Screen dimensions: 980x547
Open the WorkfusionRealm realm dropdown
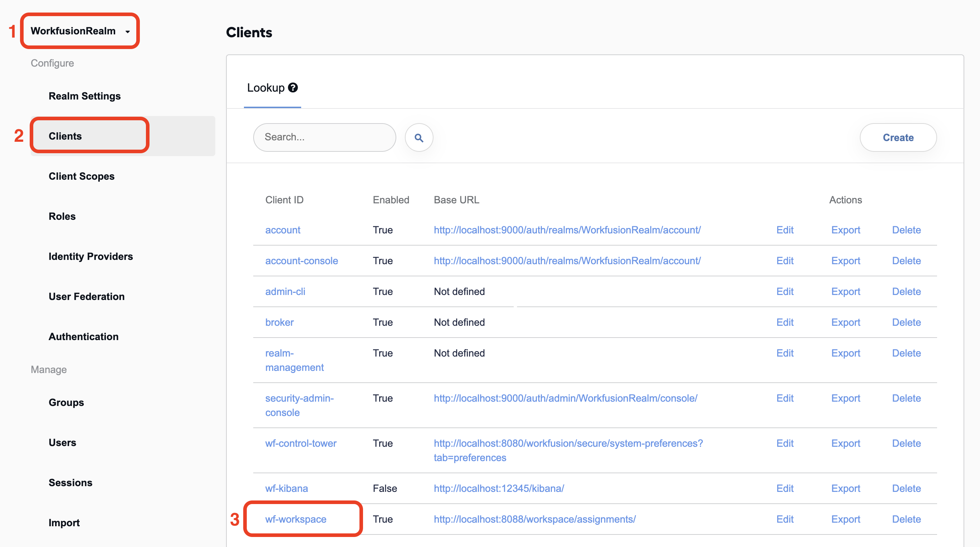point(80,31)
